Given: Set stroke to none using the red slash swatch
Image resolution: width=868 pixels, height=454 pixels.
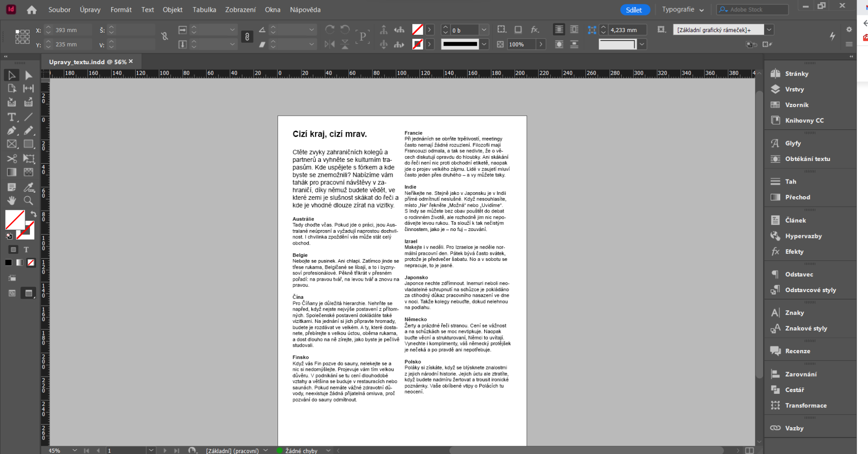Looking at the screenshot, I should (x=31, y=262).
